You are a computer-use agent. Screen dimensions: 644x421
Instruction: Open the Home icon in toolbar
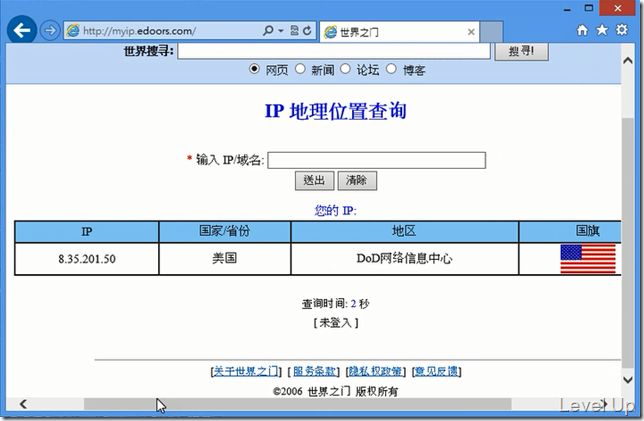pyautogui.click(x=582, y=30)
